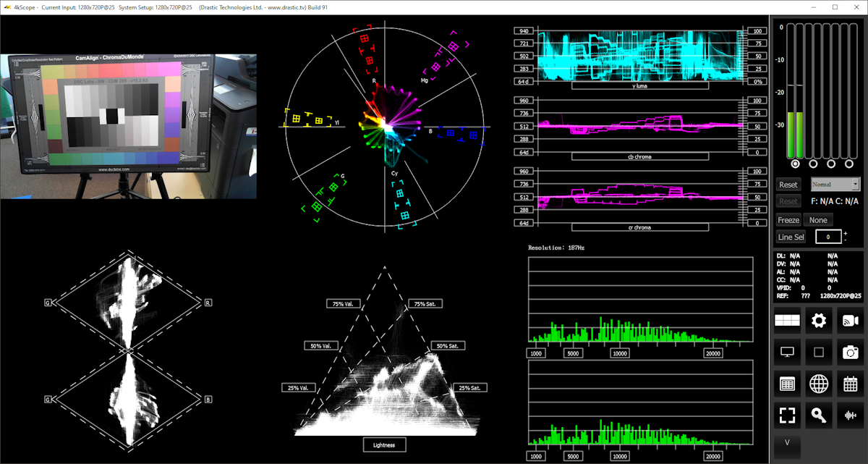Click the monitor display icon
This screenshot has height=464, width=868.
pyautogui.click(x=787, y=353)
